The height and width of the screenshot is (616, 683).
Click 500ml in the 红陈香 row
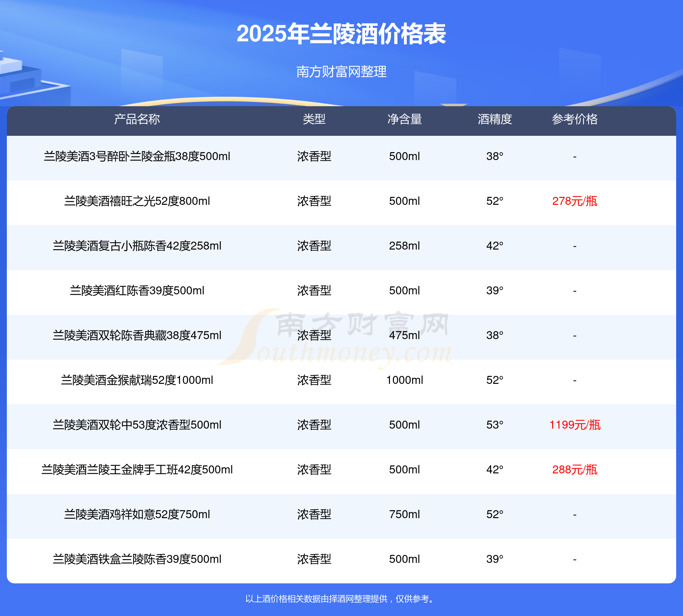tap(404, 291)
